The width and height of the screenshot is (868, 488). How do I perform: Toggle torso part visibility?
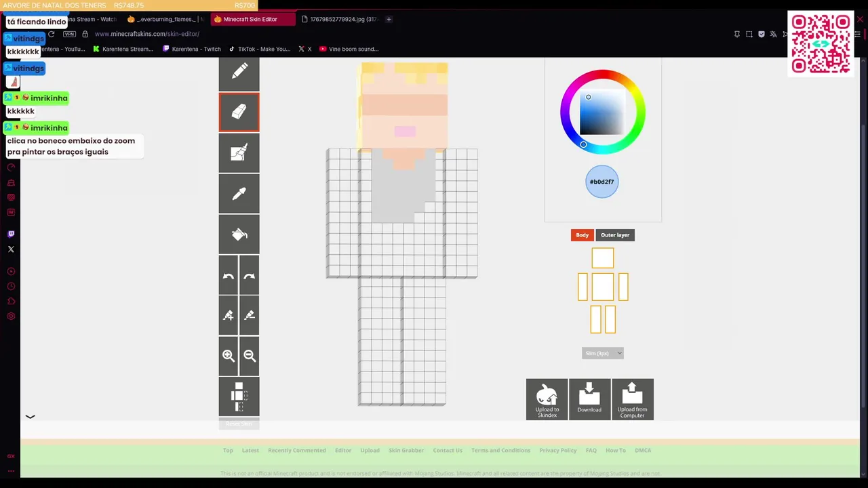(x=603, y=287)
